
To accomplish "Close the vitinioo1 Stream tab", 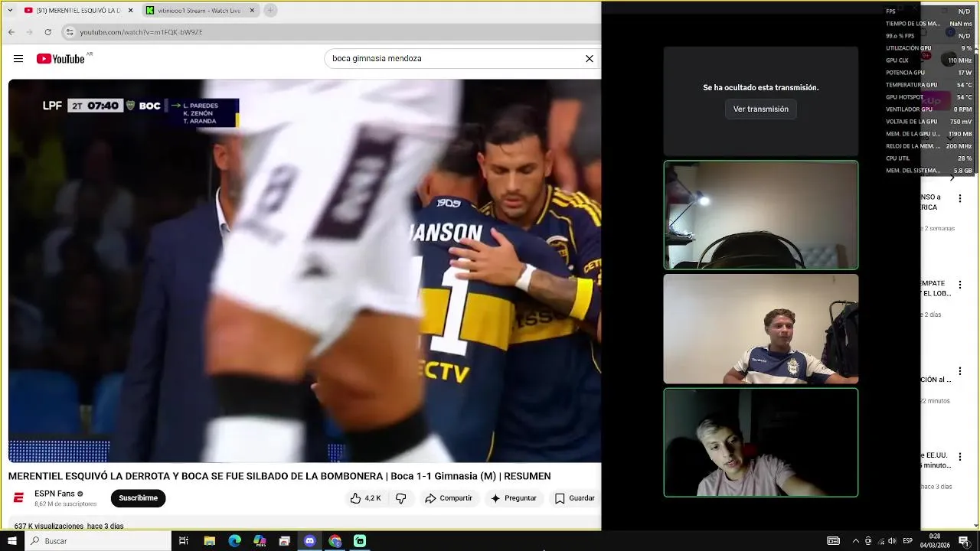I will 252,11.
